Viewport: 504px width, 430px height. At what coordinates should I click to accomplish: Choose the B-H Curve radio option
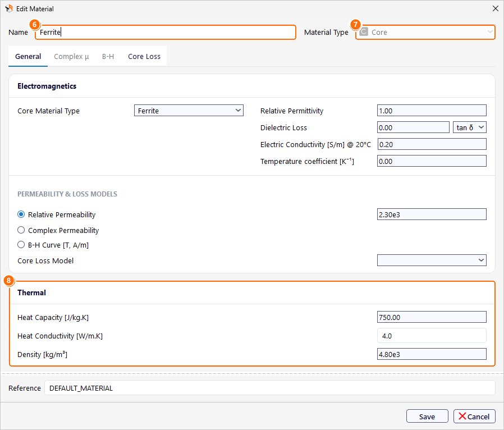click(21, 245)
